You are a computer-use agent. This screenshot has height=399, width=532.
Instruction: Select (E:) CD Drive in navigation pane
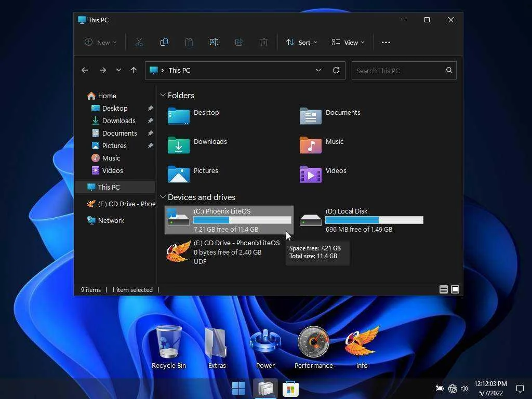tap(121, 204)
